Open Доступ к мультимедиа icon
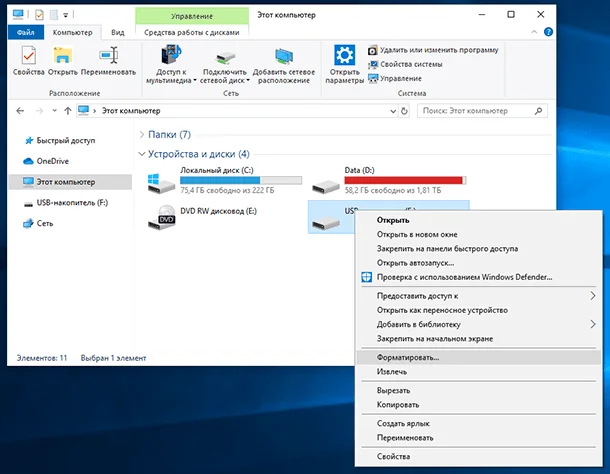Image resolution: width=610 pixels, height=474 pixels. pos(172,54)
